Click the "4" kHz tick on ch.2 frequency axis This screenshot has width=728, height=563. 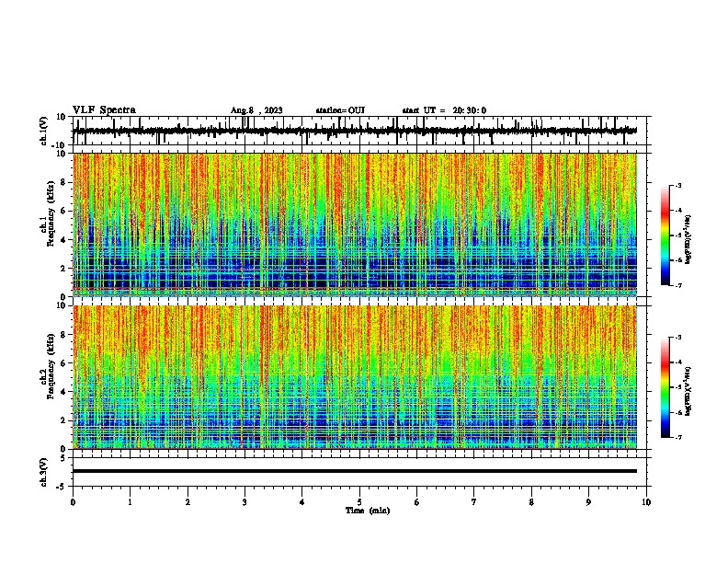(x=63, y=392)
